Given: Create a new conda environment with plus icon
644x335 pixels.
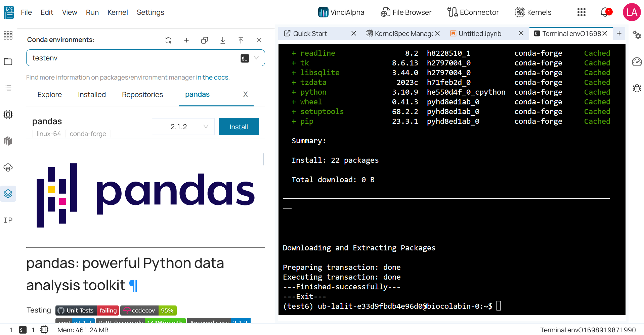Looking at the screenshot, I should pyautogui.click(x=186, y=40).
